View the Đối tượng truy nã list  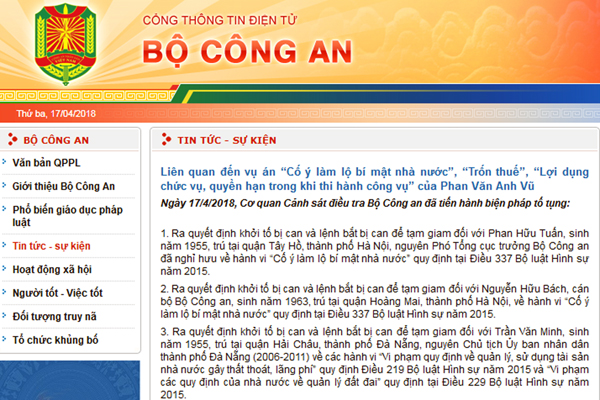[54, 317]
